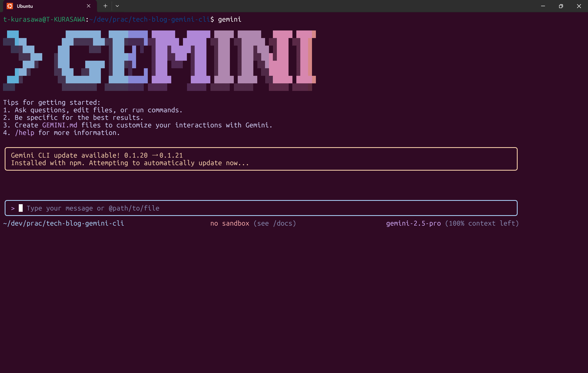Click the gemini-2.5-pro model indicator
Viewport: 588px width, 373px height.
pos(413,223)
